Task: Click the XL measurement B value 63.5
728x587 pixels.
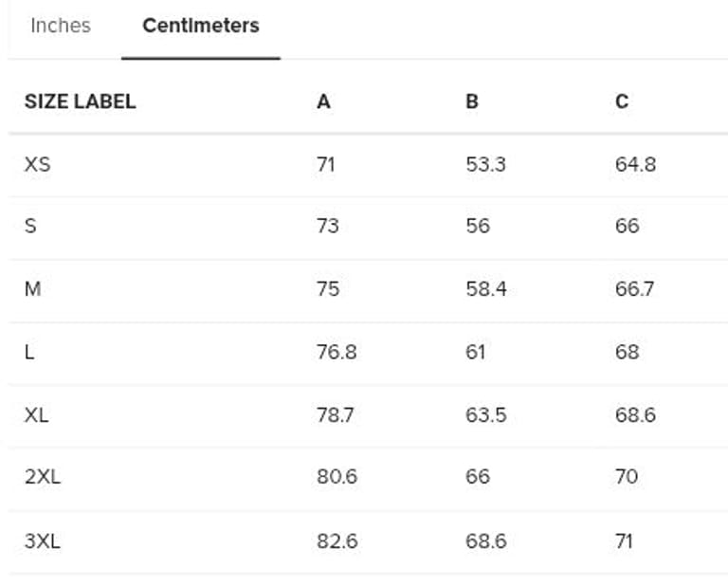Action: (x=485, y=415)
